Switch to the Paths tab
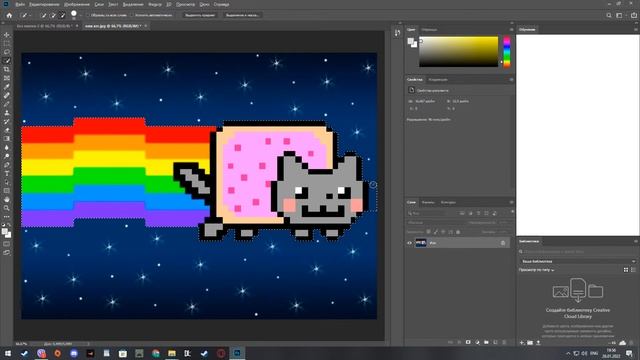Screen dimensions: 640x360 (x=448, y=202)
